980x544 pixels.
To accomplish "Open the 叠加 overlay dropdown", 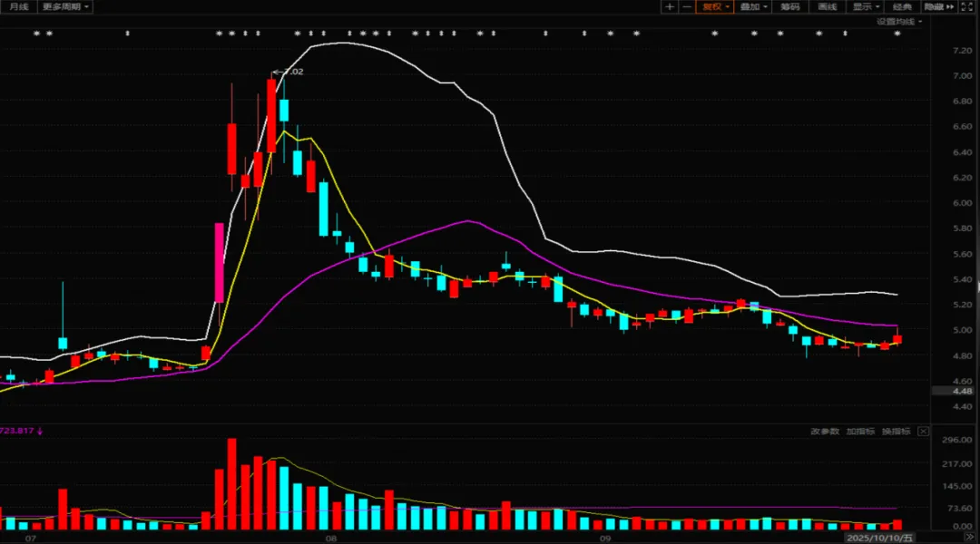I will coord(753,7).
